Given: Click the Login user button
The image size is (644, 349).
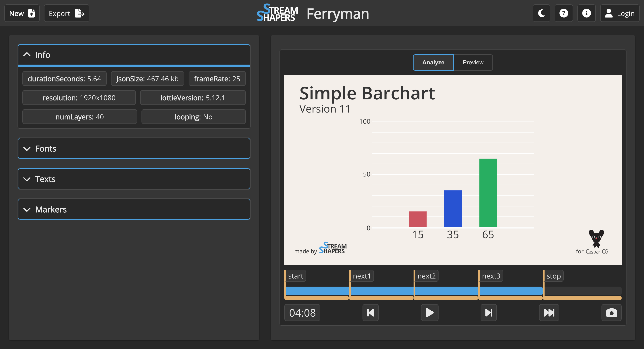Looking at the screenshot, I should click(x=619, y=13).
